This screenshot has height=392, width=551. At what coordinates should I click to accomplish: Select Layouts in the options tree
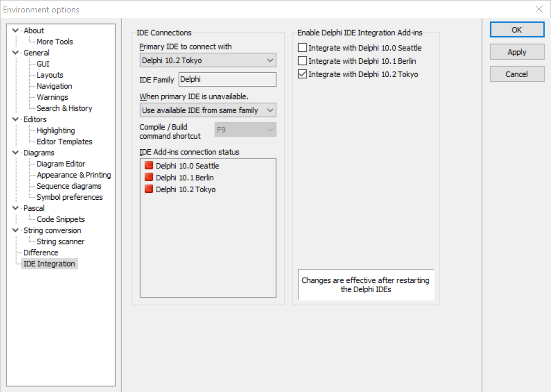(50, 75)
